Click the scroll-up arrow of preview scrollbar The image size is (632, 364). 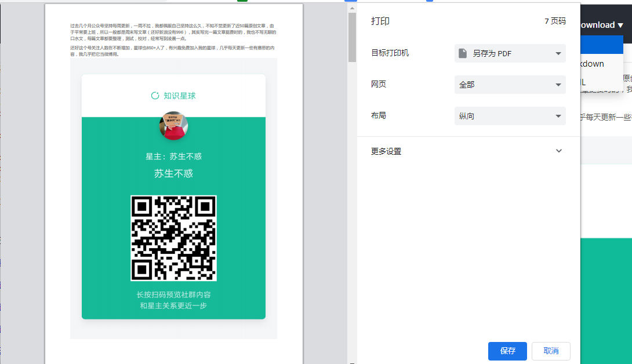point(352,8)
